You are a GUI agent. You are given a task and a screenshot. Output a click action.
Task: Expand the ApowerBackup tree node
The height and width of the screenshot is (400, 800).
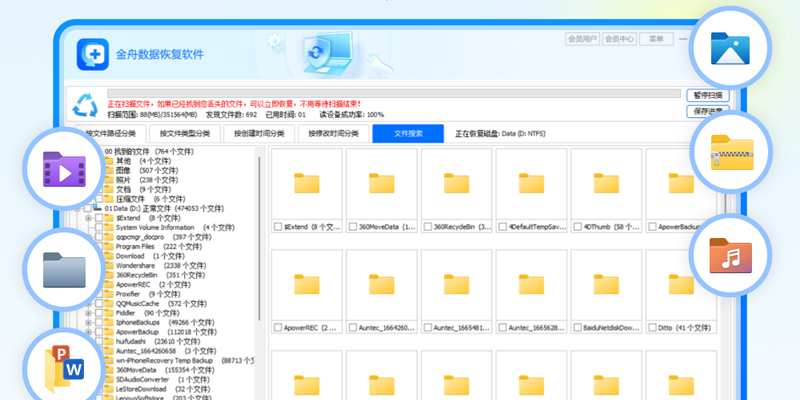click(x=89, y=332)
